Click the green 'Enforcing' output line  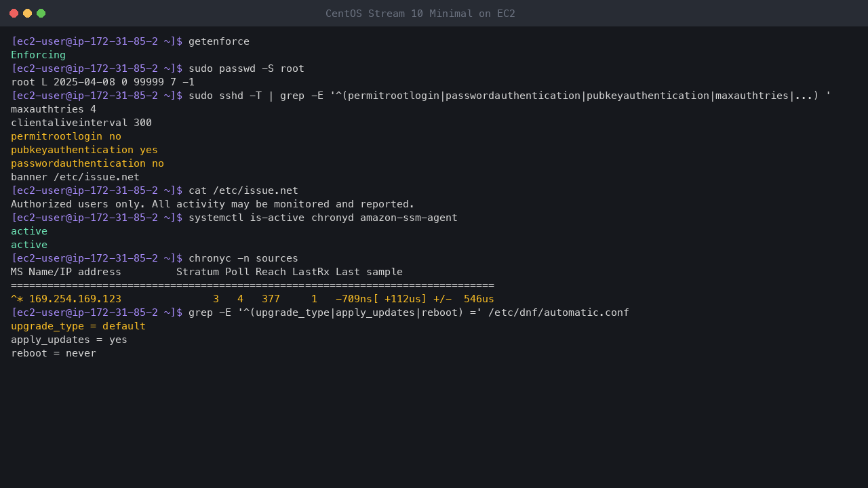tap(38, 55)
